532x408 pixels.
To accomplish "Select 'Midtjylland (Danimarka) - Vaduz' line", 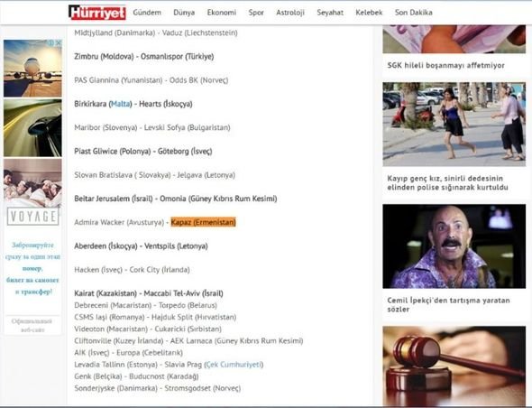I will click(156, 33).
